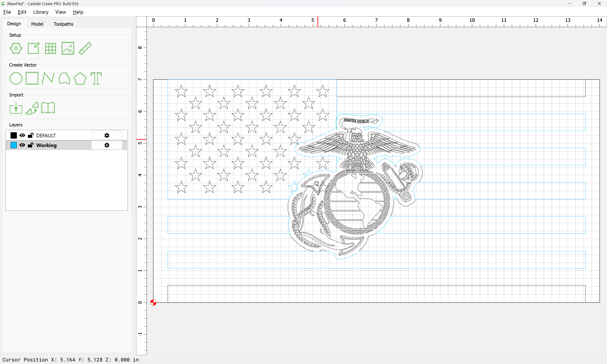Toggle visibility of the Working layer
Viewport: 607px width, 364px height.
(x=22, y=145)
